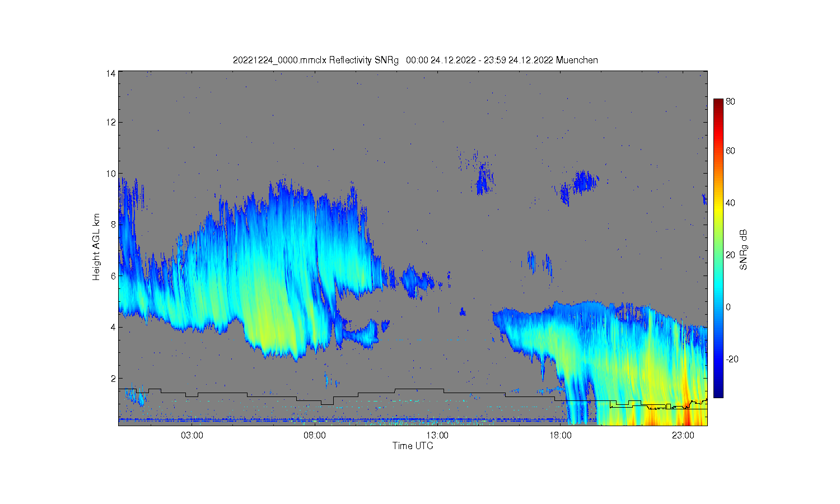Click the 'Time UTC' axis label
This screenshot has width=840, height=504.
(x=413, y=446)
